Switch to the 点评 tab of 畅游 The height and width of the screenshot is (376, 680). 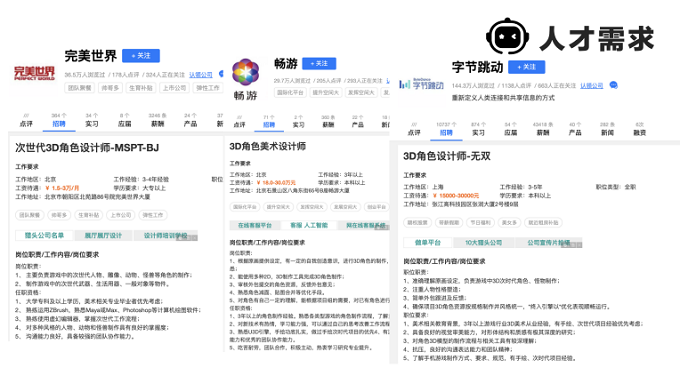click(x=239, y=122)
